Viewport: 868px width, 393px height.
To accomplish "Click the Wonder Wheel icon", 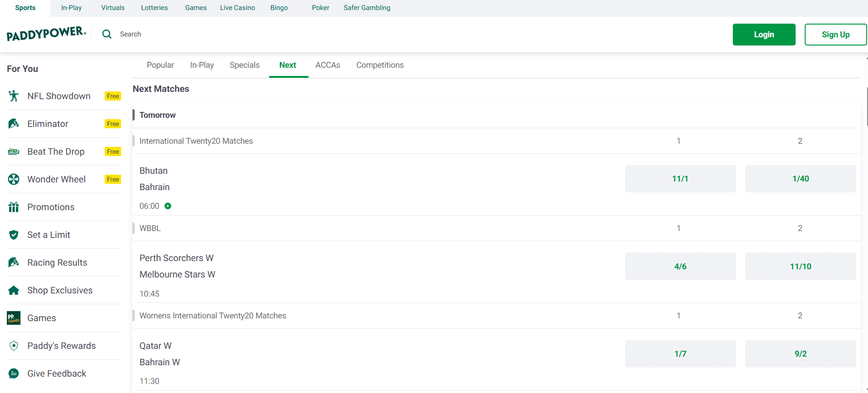I will [x=14, y=179].
